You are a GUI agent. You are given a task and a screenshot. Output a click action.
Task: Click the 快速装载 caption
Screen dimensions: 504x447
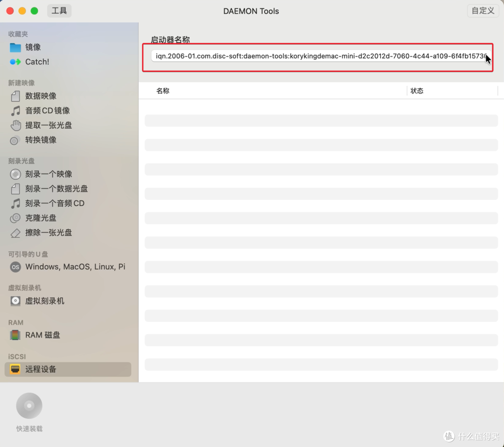pyautogui.click(x=29, y=429)
